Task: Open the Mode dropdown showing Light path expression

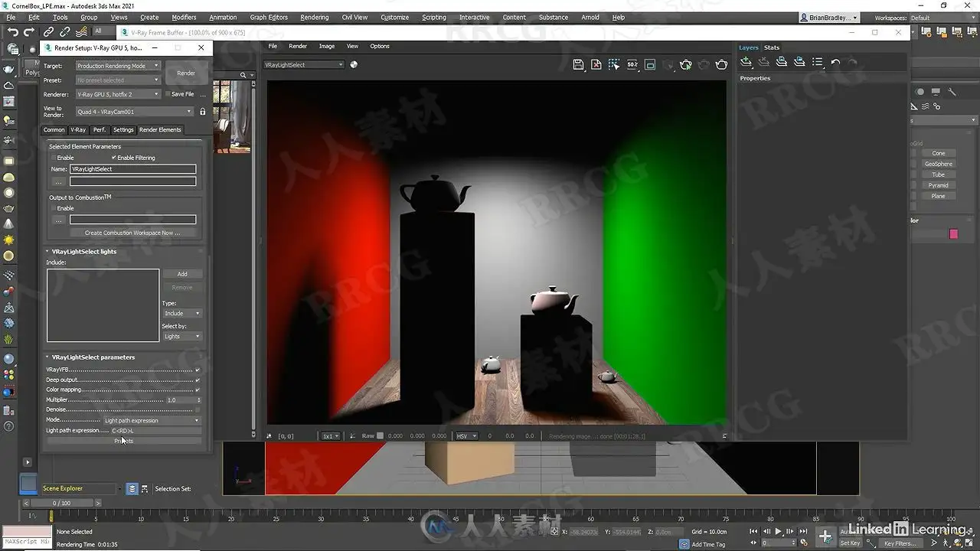Action: pos(152,420)
